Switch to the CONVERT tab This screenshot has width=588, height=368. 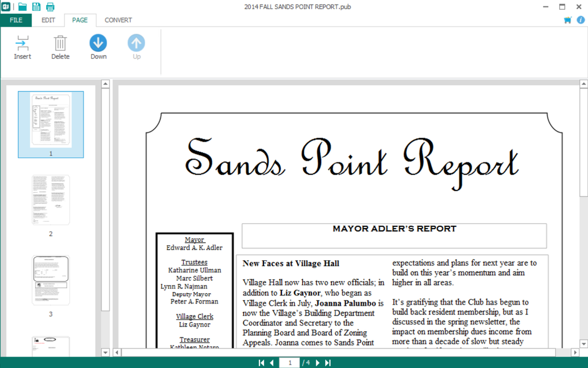[x=118, y=20]
